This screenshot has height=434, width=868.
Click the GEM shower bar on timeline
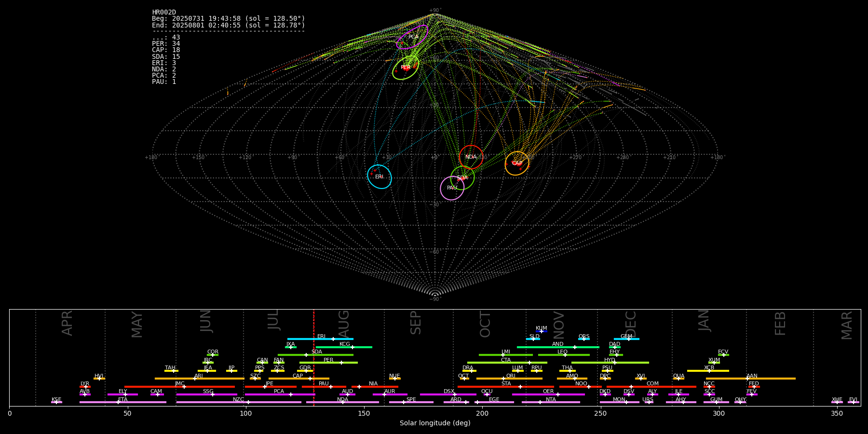tap(626, 339)
